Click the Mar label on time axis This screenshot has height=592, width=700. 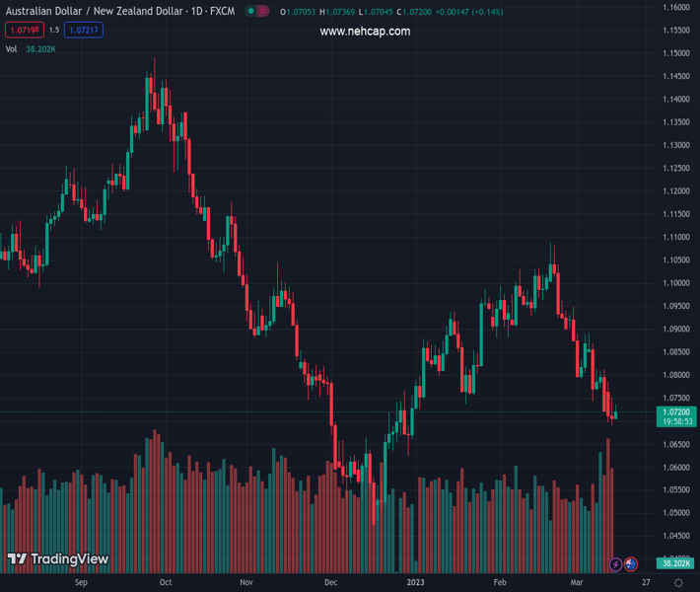[577, 583]
